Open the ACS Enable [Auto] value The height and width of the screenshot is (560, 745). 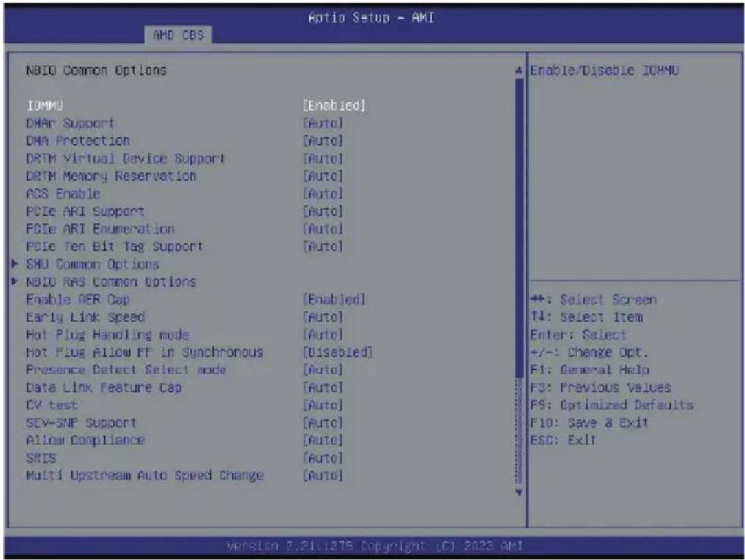coord(322,194)
